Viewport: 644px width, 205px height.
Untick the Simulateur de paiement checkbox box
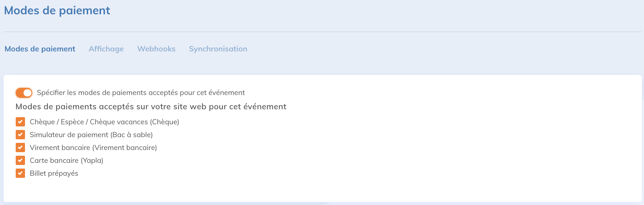point(20,135)
